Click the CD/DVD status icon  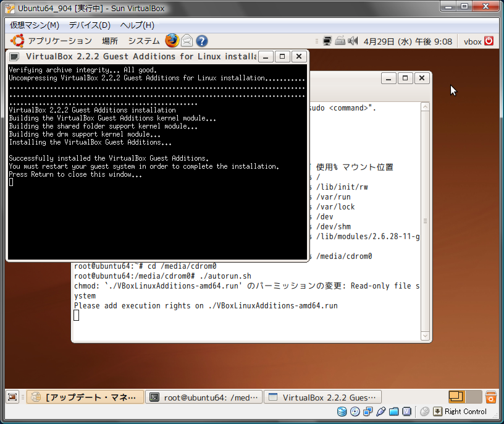(x=355, y=412)
